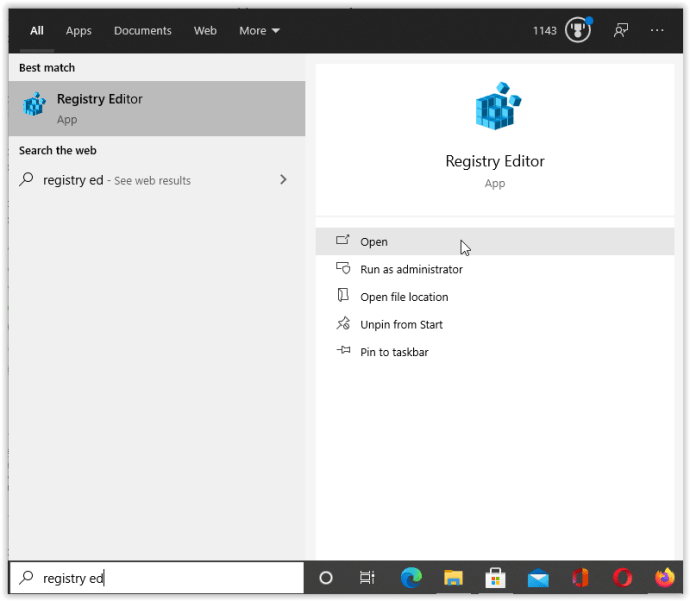Open Microsoft Store from the taskbar
The image size is (690, 601).
495,578
